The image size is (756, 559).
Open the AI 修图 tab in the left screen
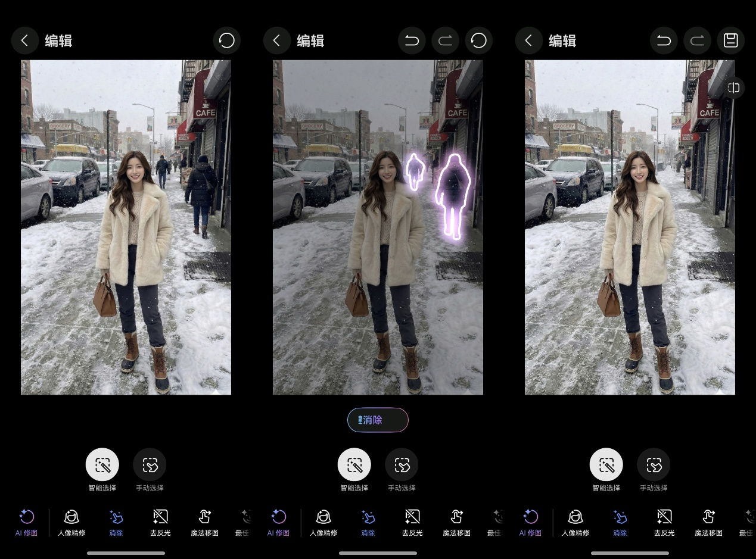[27, 522]
